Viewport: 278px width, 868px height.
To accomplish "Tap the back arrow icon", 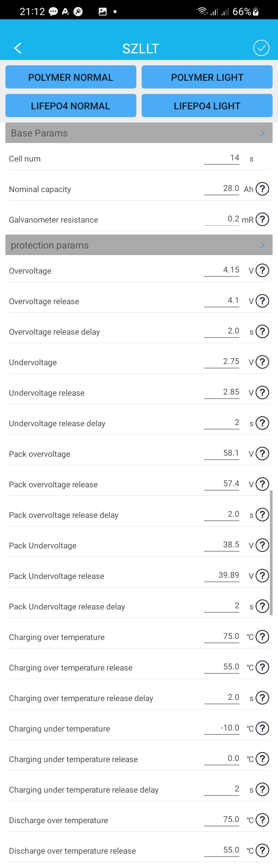I will [x=18, y=48].
